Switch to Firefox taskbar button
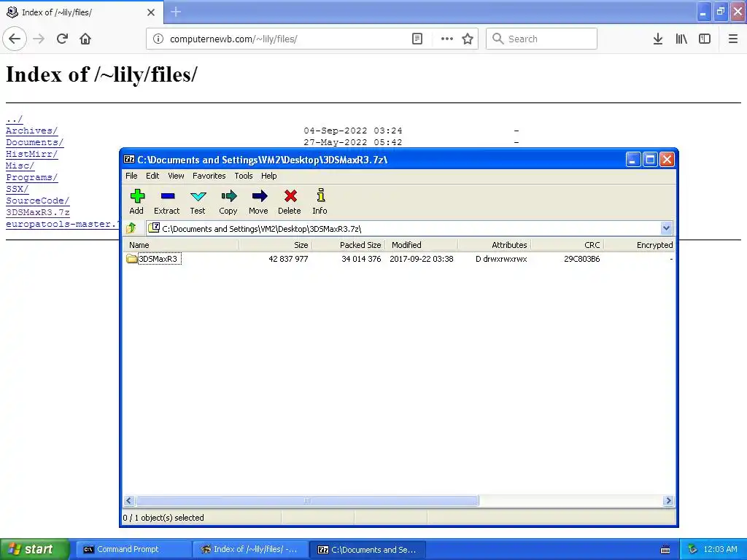This screenshot has width=747, height=560. (x=250, y=550)
